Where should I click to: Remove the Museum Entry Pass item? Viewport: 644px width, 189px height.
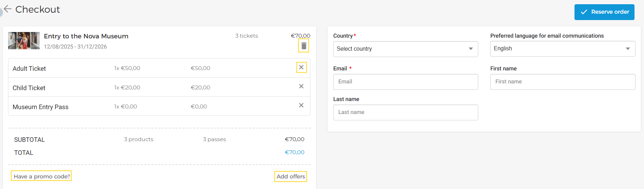[301, 105]
